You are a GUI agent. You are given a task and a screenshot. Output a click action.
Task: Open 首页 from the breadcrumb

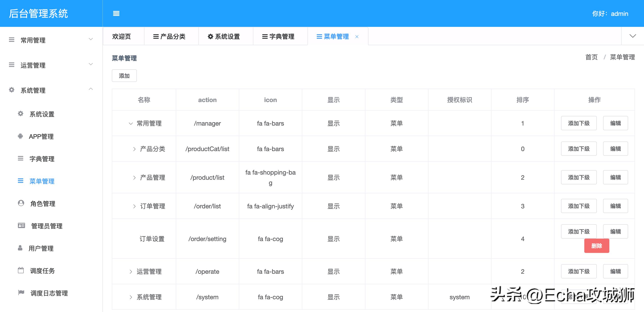coord(591,57)
